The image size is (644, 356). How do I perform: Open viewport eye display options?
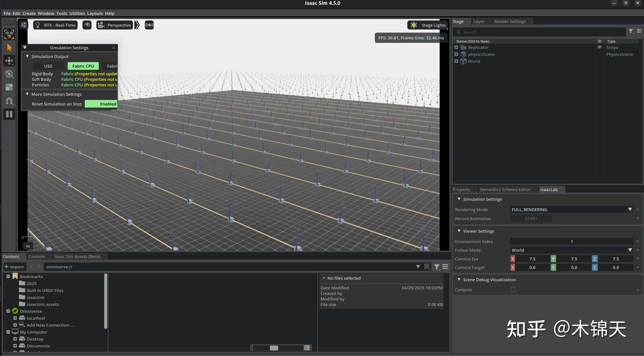[87, 25]
